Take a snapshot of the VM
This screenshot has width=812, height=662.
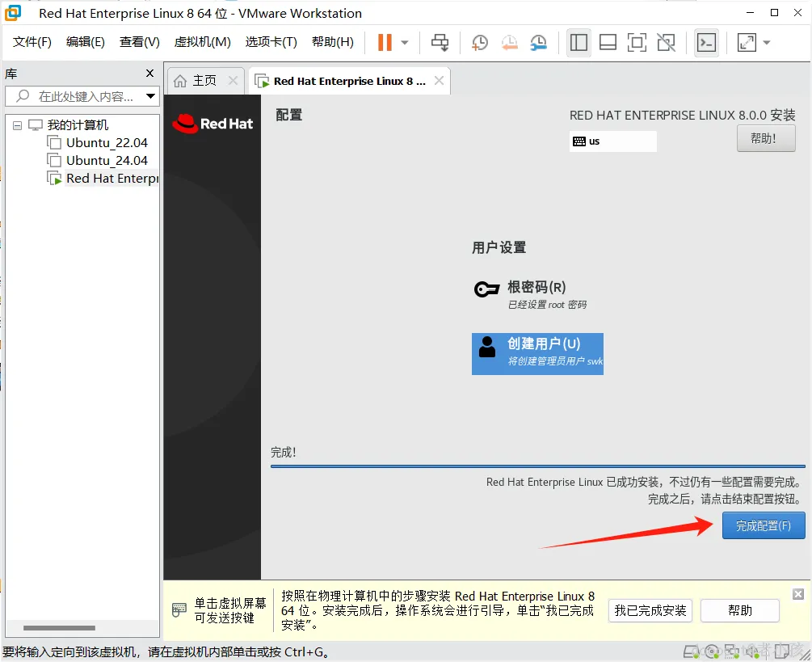(480, 43)
